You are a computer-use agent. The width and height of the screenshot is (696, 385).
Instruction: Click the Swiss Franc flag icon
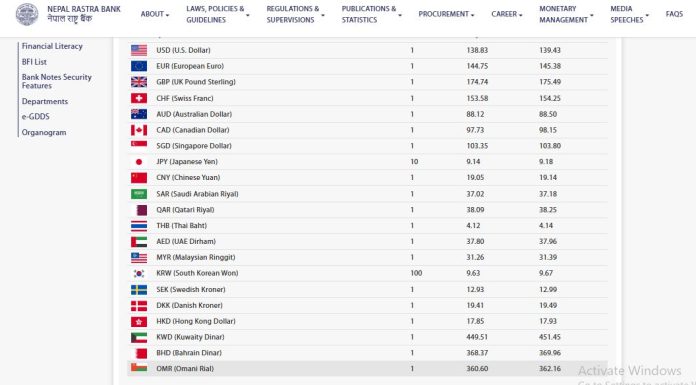pyautogui.click(x=139, y=98)
